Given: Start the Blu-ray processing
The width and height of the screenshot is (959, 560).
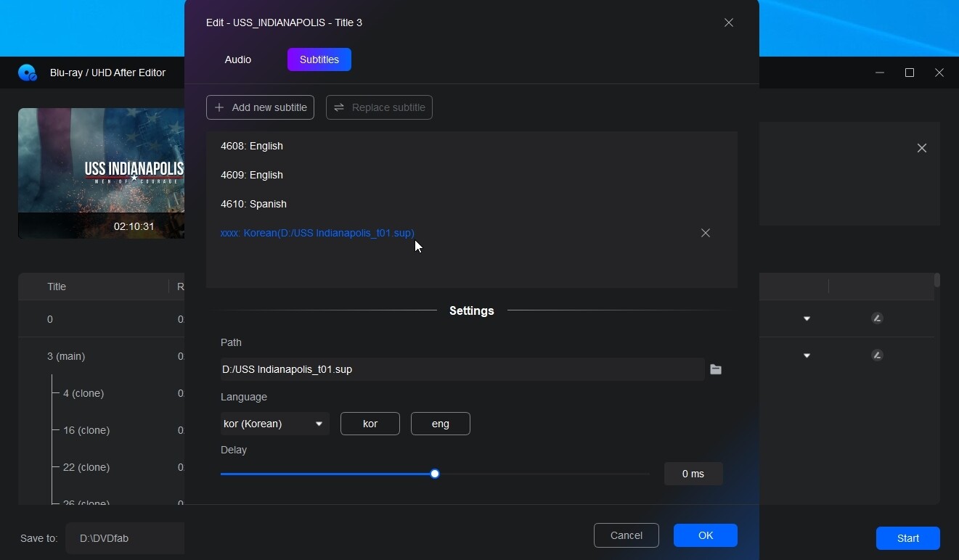Looking at the screenshot, I should coord(908,538).
